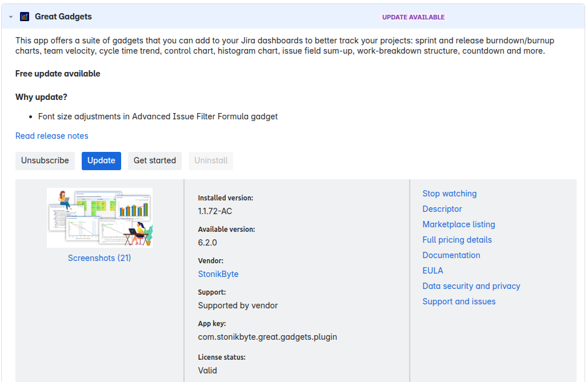View Data security and privacy
The image size is (588, 382).
tap(471, 286)
